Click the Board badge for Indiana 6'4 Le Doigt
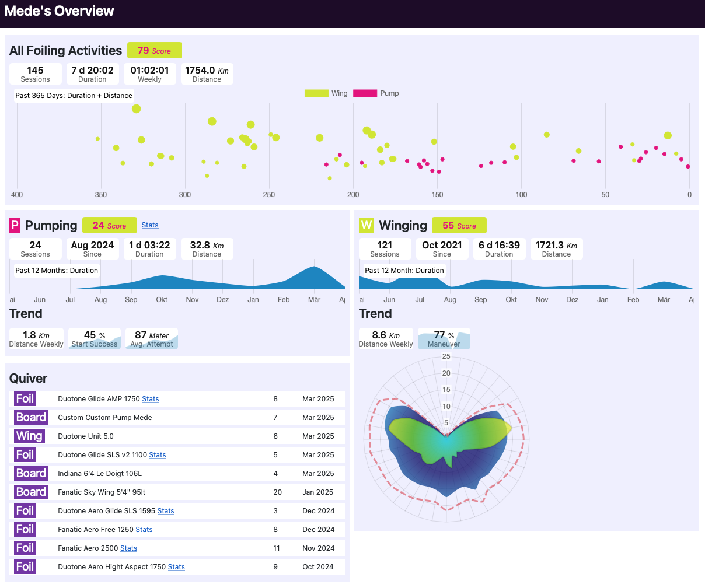This screenshot has width=705, height=588. click(x=31, y=474)
